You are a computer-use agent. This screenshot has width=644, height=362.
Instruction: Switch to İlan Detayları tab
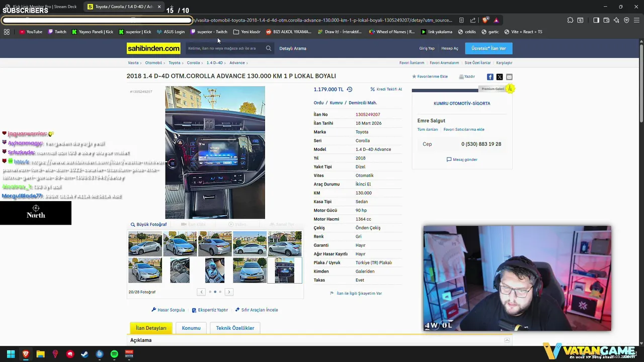pyautogui.click(x=151, y=328)
